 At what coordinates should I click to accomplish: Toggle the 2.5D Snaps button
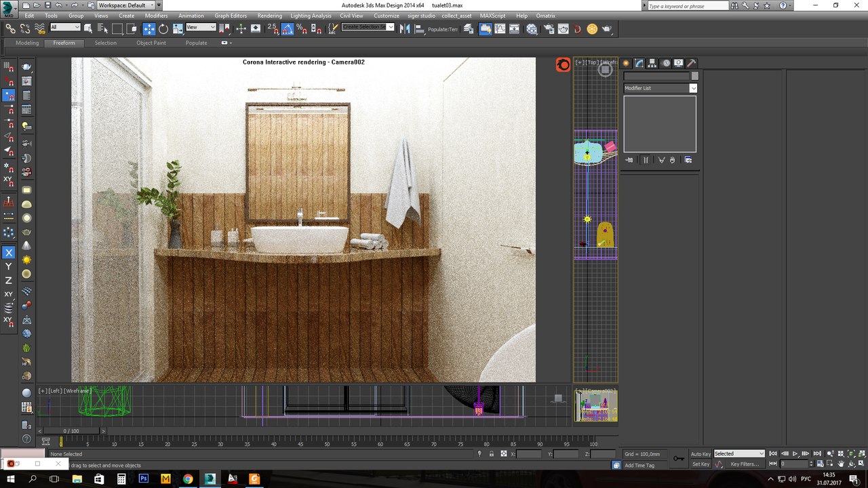273,28
